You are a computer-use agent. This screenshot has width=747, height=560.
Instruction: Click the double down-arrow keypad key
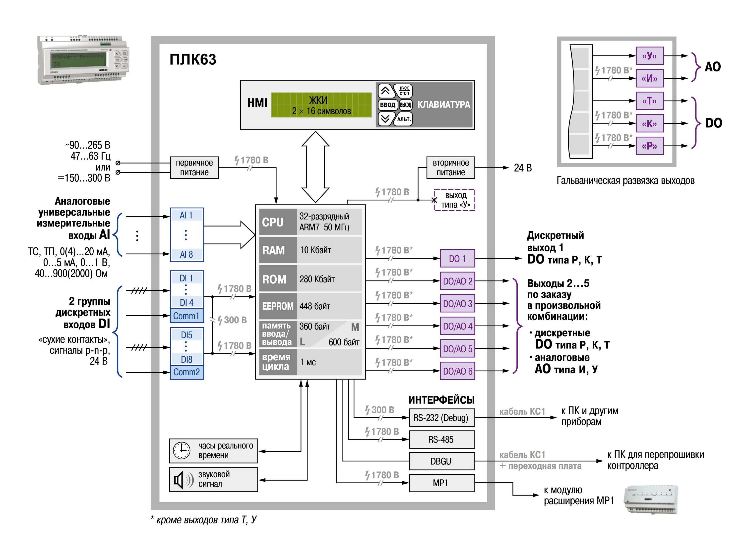(385, 119)
